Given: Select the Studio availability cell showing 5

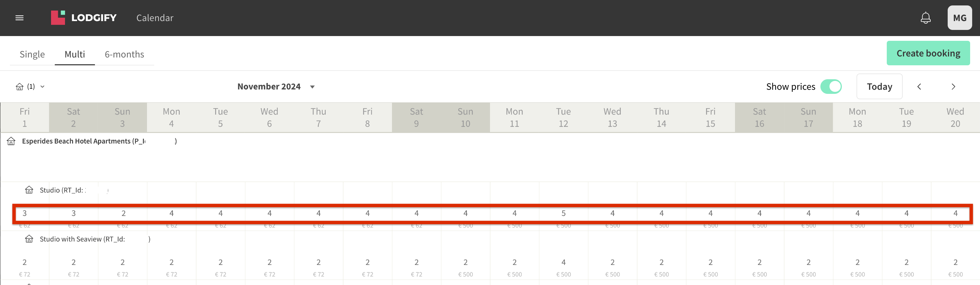Looking at the screenshot, I should coord(563,213).
